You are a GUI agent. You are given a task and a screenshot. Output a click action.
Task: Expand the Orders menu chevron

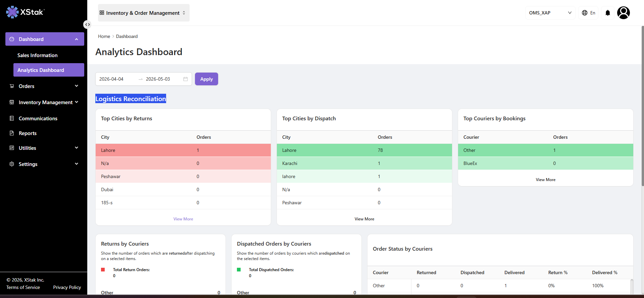(x=77, y=86)
